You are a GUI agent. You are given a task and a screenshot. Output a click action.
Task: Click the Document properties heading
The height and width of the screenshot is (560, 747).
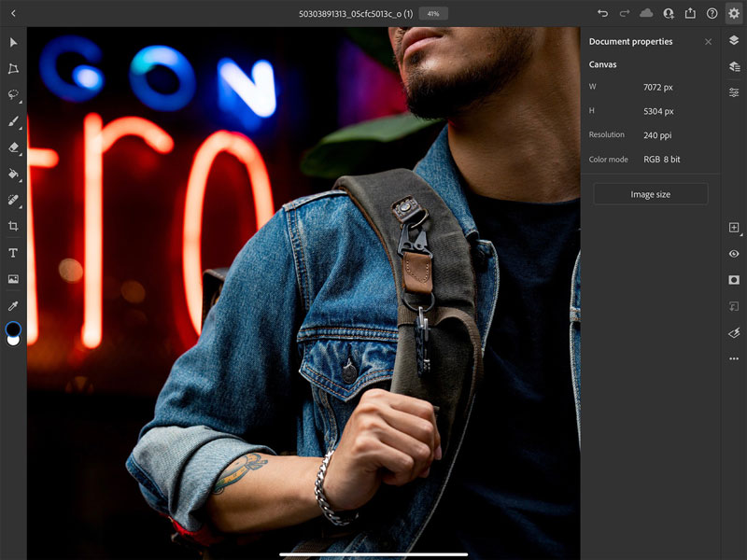631,41
